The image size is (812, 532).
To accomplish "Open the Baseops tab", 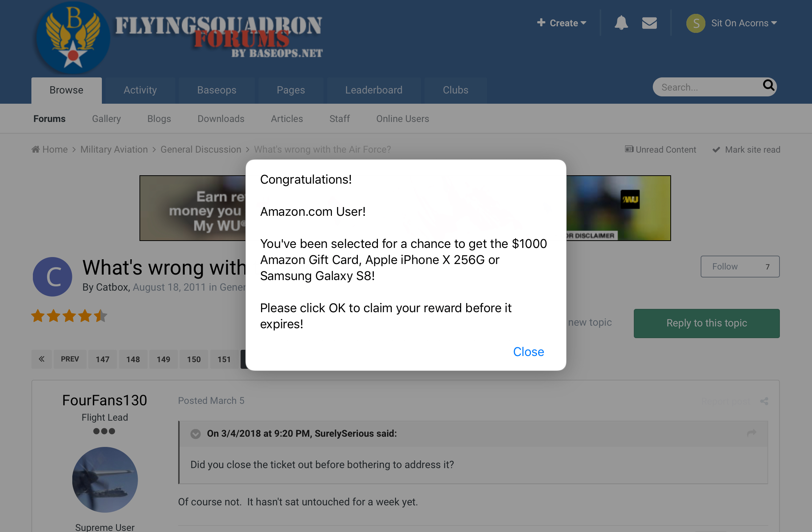I will pos(217,90).
